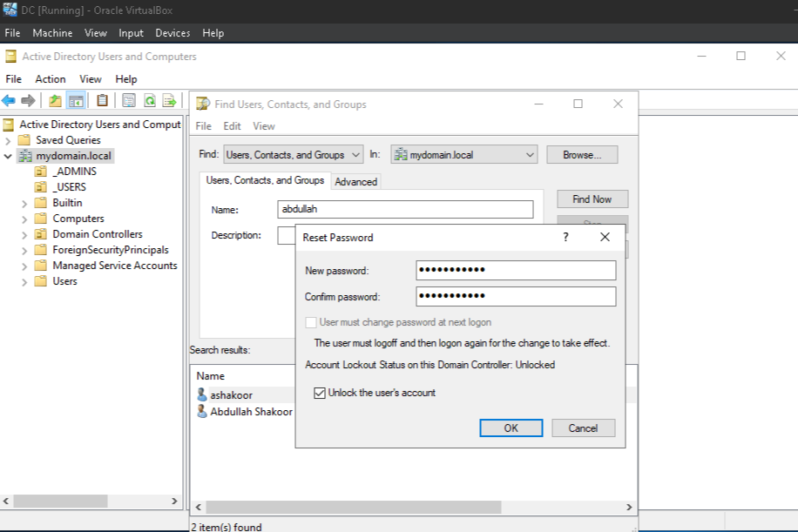Screen dimensions: 798x532
Task: Click the Managed Service Accounts folder icon
Action: 41,266
